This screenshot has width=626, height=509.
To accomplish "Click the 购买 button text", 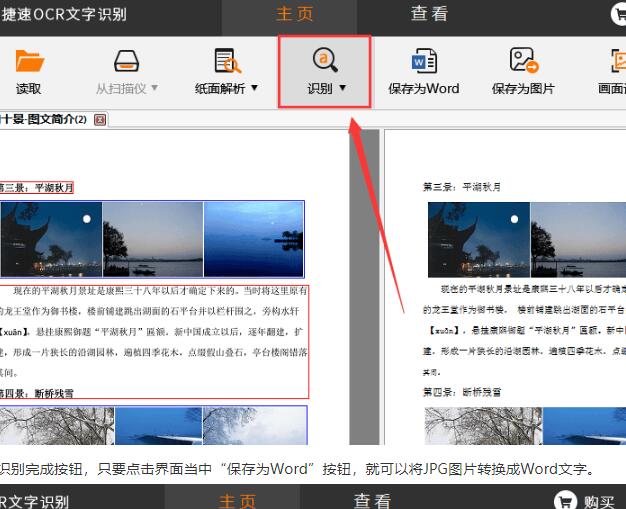I will click(599, 502).
